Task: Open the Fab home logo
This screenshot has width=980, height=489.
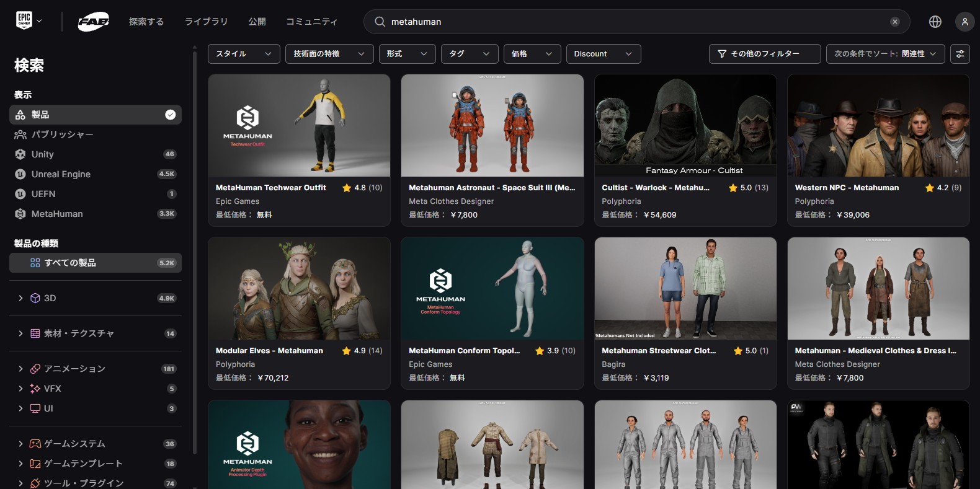Action: tap(93, 22)
